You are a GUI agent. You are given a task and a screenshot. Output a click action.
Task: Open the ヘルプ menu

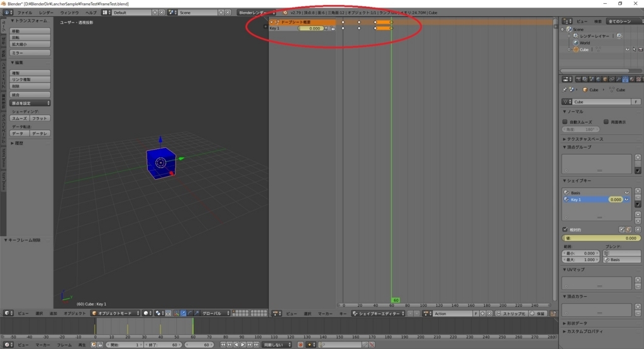tap(91, 13)
